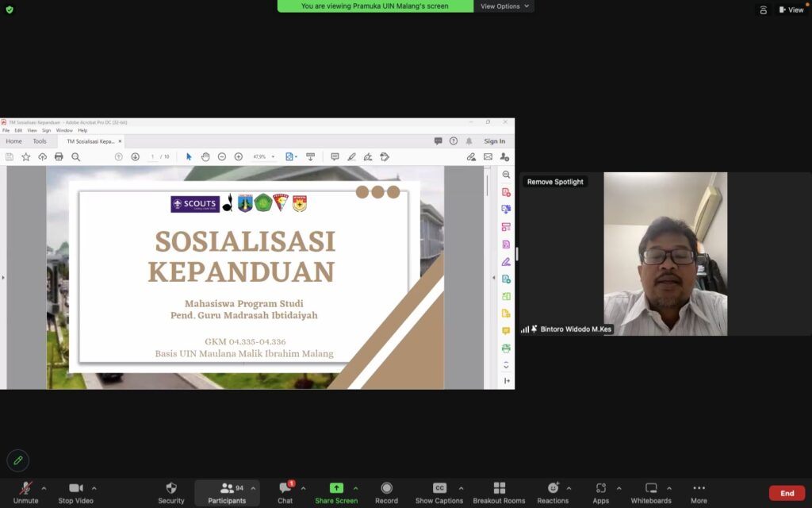Click Remove Spotlight button
This screenshot has width=812, height=508.
[x=555, y=182]
